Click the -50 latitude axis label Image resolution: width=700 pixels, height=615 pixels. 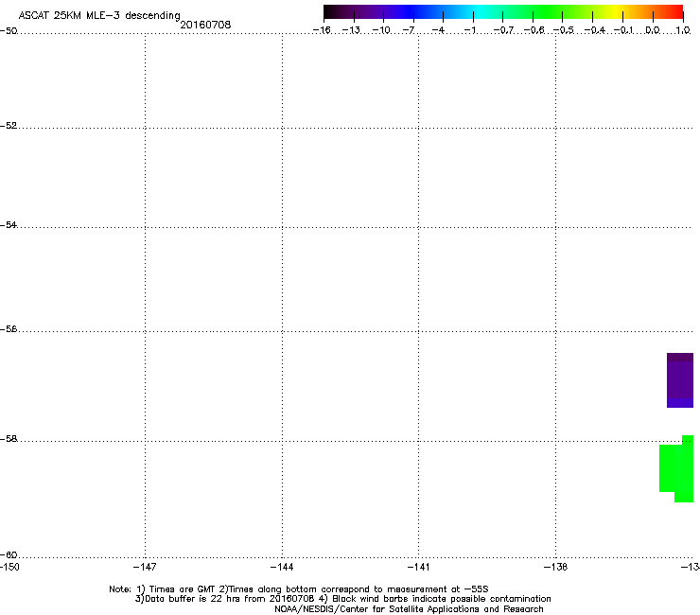point(9,31)
